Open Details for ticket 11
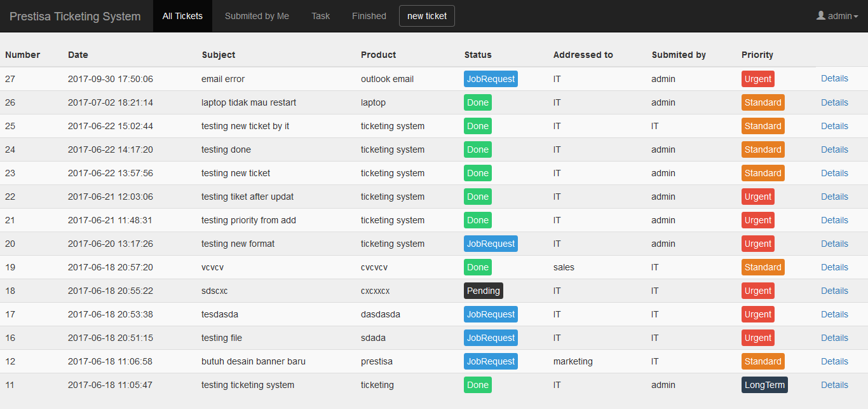The height and width of the screenshot is (409, 868). pos(834,385)
